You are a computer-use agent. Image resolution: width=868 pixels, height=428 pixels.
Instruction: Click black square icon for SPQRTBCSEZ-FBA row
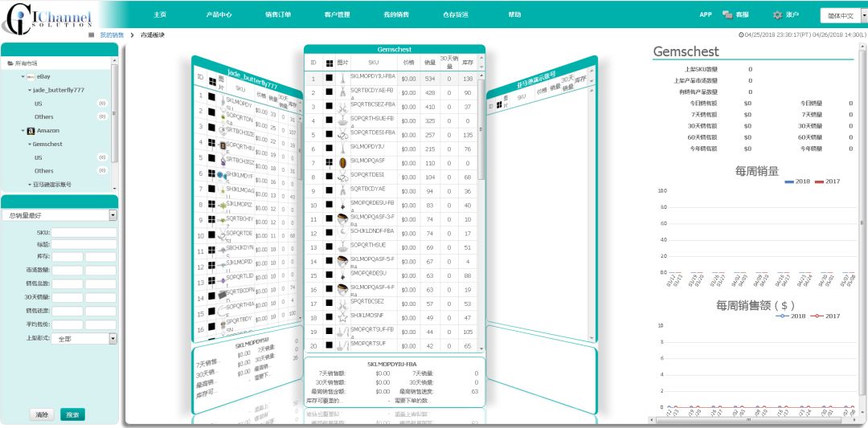[330, 106]
